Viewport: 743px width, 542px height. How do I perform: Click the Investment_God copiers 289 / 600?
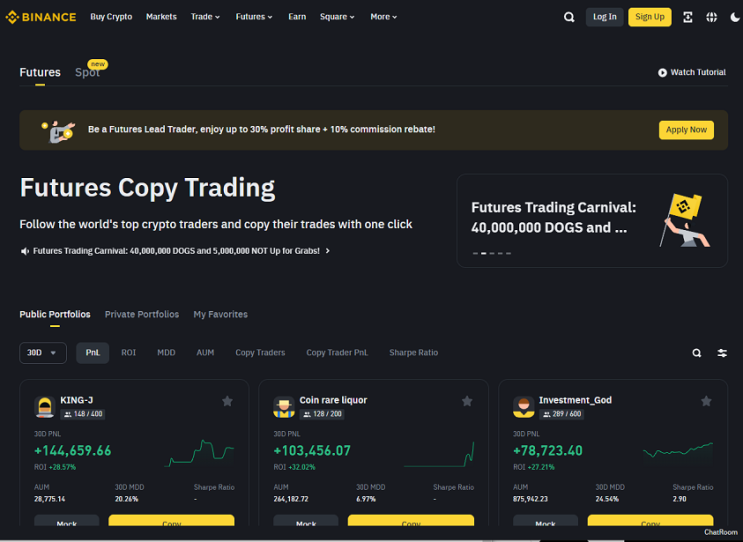(x=562, y=414)
